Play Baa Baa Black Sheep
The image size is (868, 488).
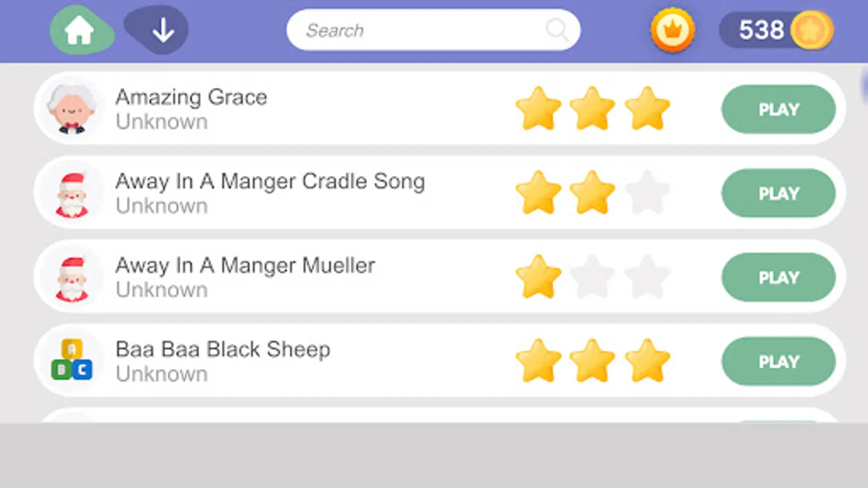(x=778, y=362)
